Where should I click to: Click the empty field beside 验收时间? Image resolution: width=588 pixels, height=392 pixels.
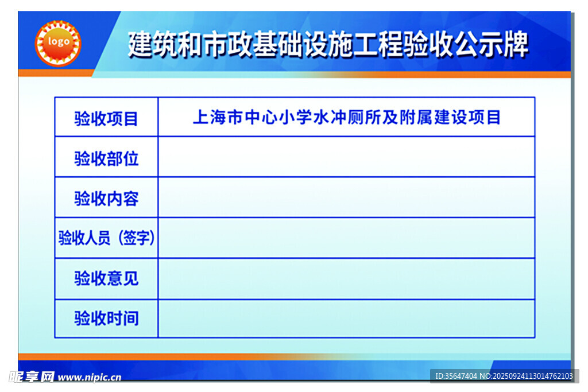tap(346, 319)
